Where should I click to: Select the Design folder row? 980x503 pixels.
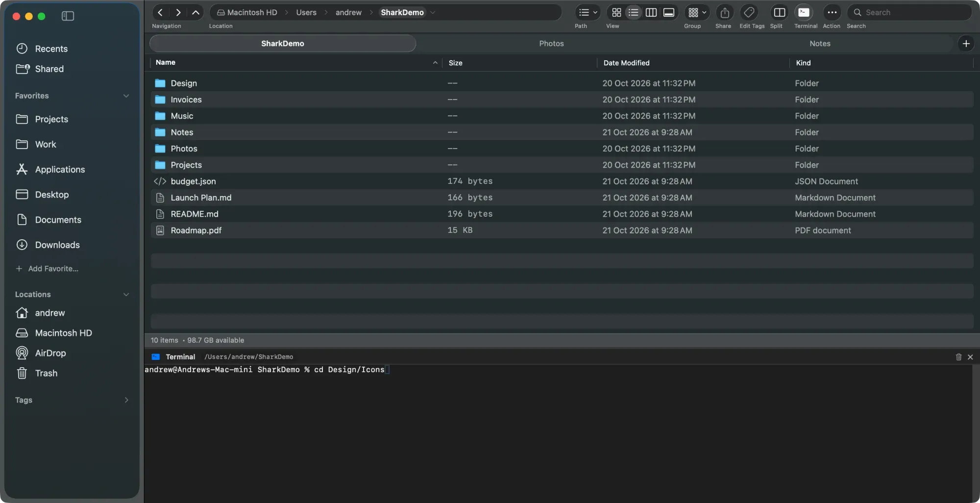562,83
